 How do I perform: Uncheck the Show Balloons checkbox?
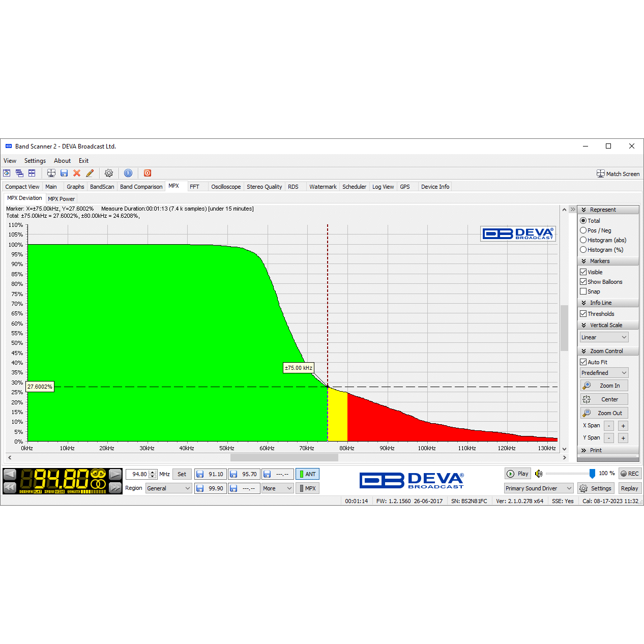coord(583,282)
